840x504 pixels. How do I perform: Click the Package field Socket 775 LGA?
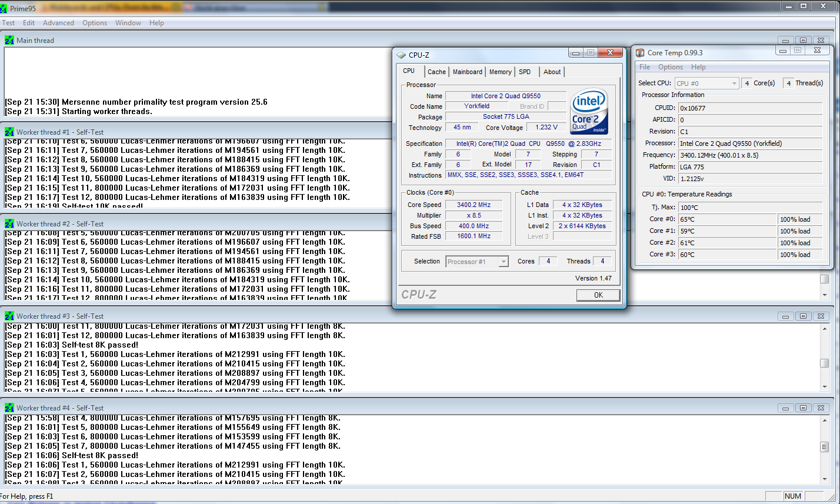click(x=506, y=116)
